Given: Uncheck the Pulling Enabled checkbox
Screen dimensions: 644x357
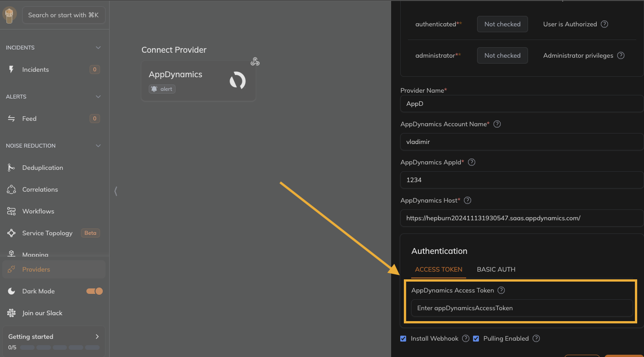Looking at the screenshot, I should 476,338.
